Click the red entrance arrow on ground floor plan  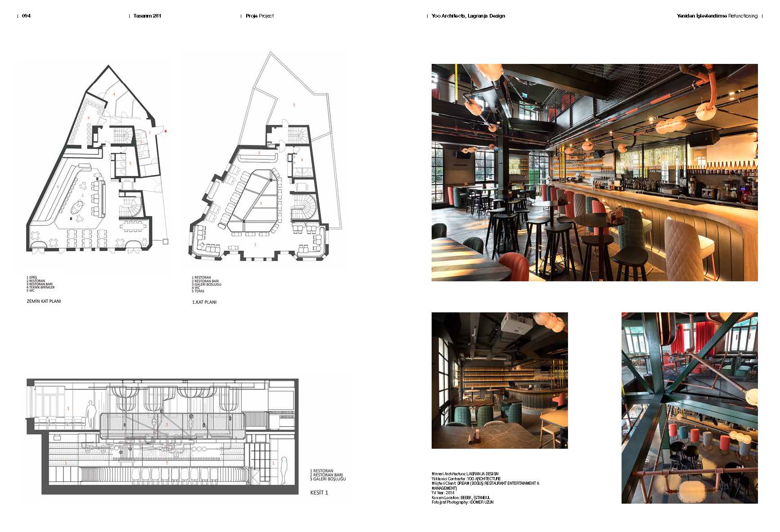[165, 131]
